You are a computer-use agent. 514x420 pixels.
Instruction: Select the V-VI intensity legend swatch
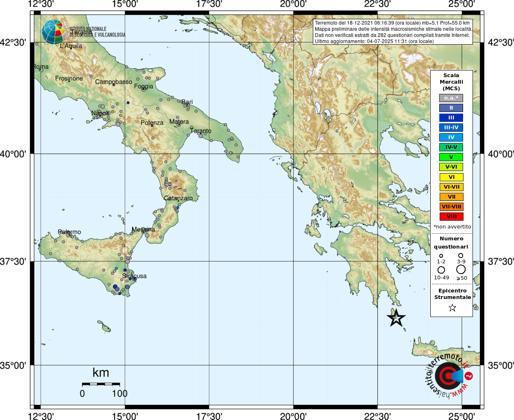[x=451, y=167]
